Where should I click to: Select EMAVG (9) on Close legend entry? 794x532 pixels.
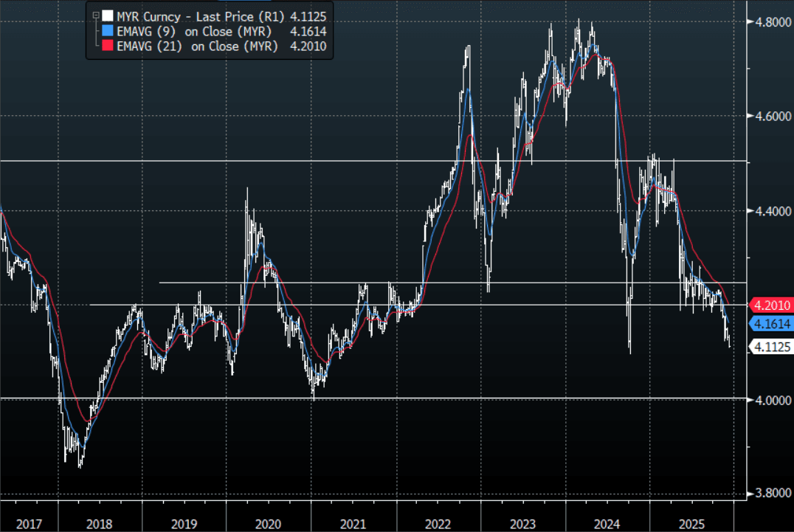(x=194, y=31)
